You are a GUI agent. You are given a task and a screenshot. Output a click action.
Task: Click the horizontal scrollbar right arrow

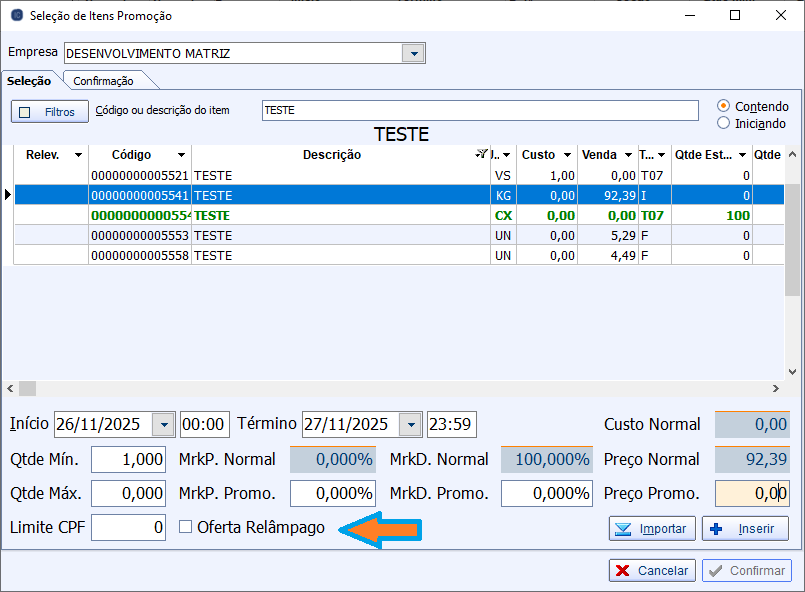click(775, 388)
